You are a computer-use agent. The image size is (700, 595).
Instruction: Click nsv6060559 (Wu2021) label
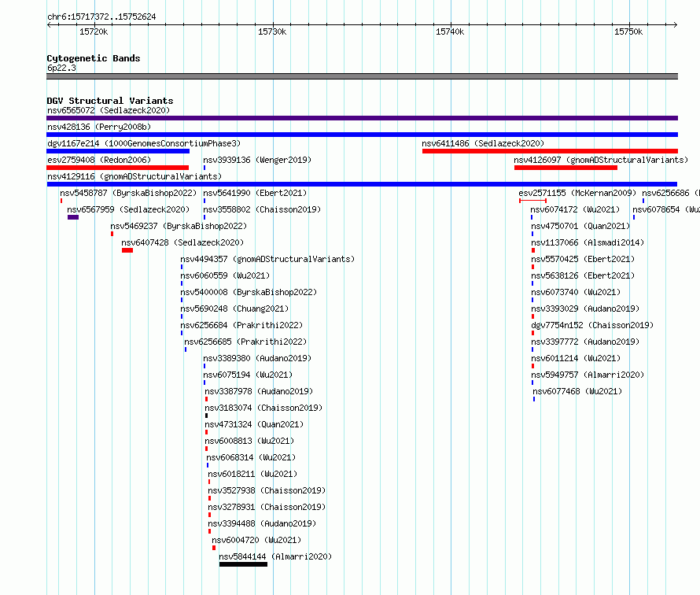pos(225,275)
